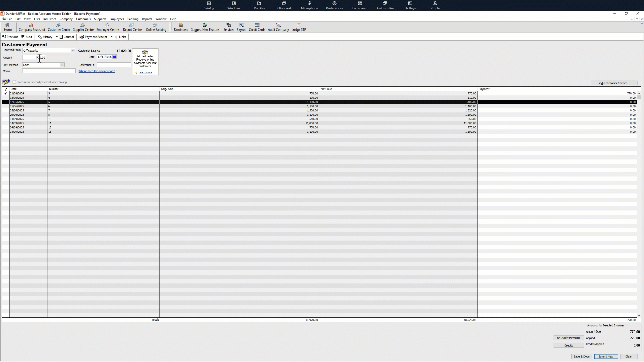Open the Payroll centre

pyautogui.click(x=241, y=27)
